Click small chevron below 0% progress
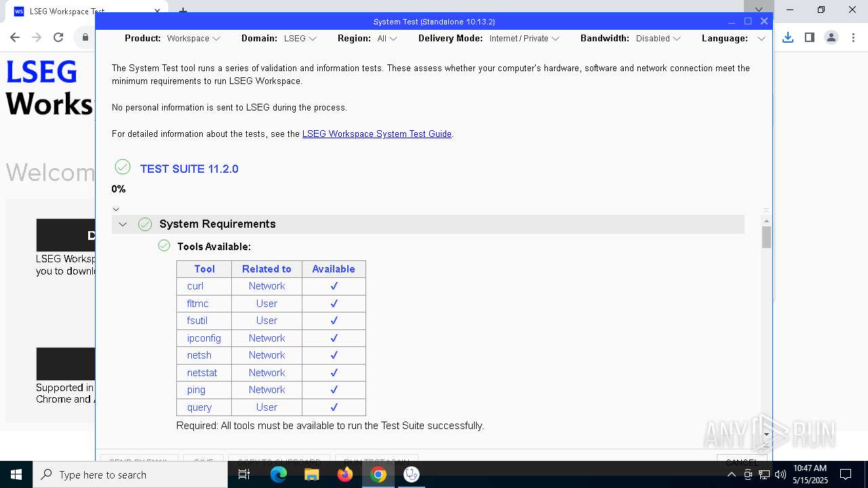Viewport: 868px width, 488px height. [116, 209]
